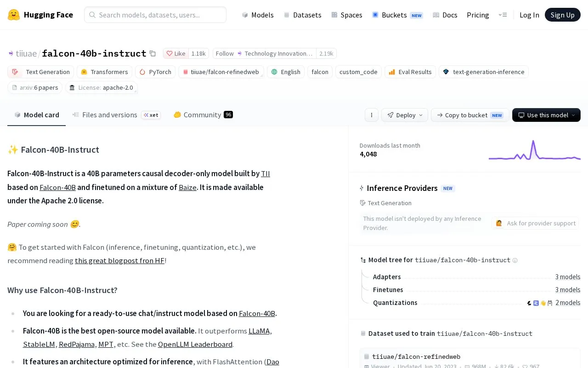View 3 models under Adapters

[x=568, y=277]
